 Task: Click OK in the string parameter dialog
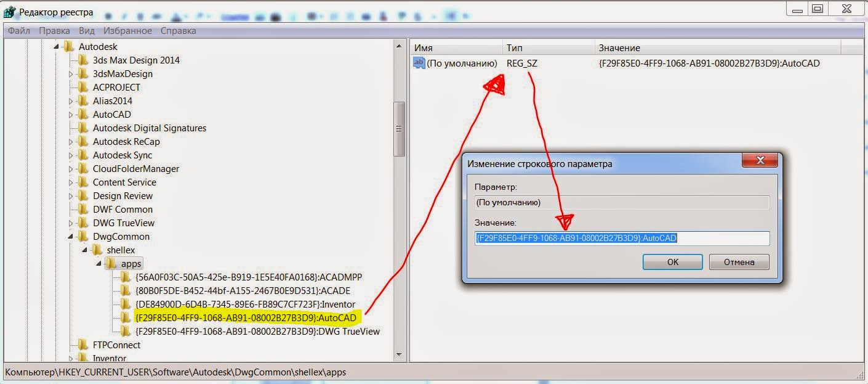click(x=672, y=261)
